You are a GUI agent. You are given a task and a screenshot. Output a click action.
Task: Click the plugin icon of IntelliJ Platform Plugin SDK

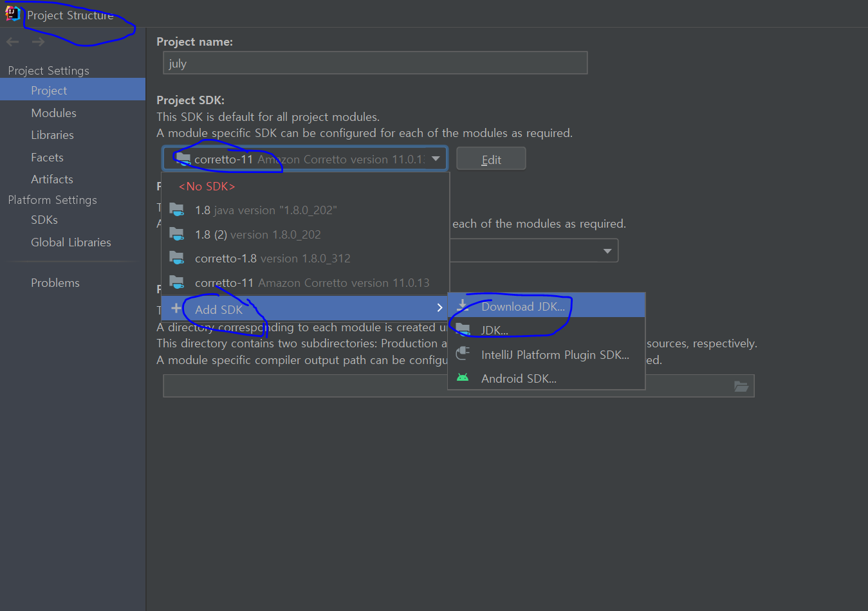coord(463,354)
